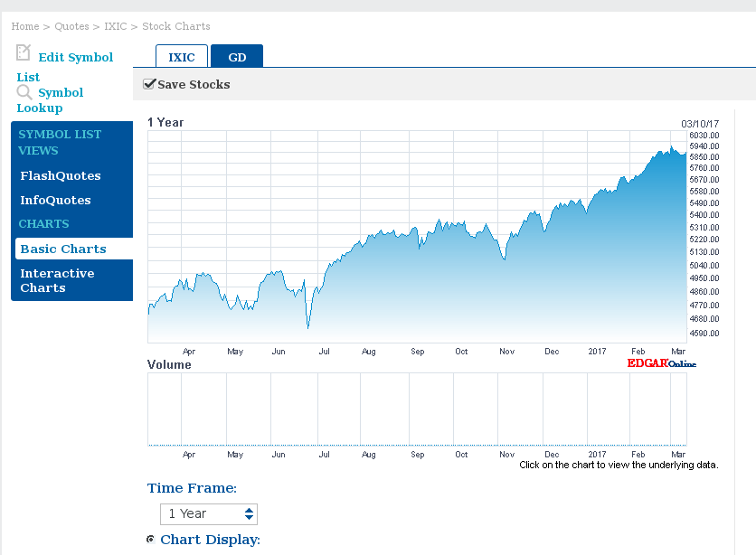Open Interactive Charts in sidebar
The width and height of the screenshot is (756, 555).
(57, 280)
